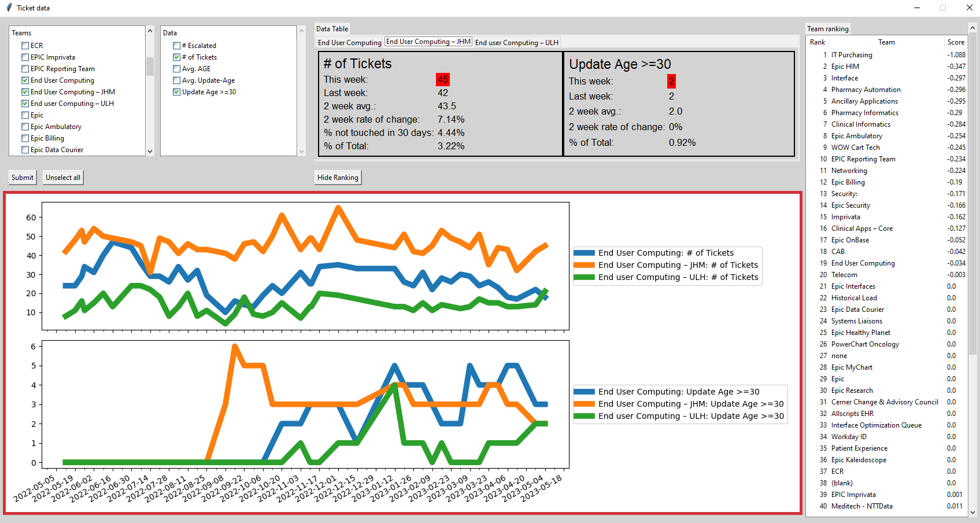The width and height of the screenshot is (980, 523).
Task: Open the End user Computing – ULH tab
Action: click(517, 43)
